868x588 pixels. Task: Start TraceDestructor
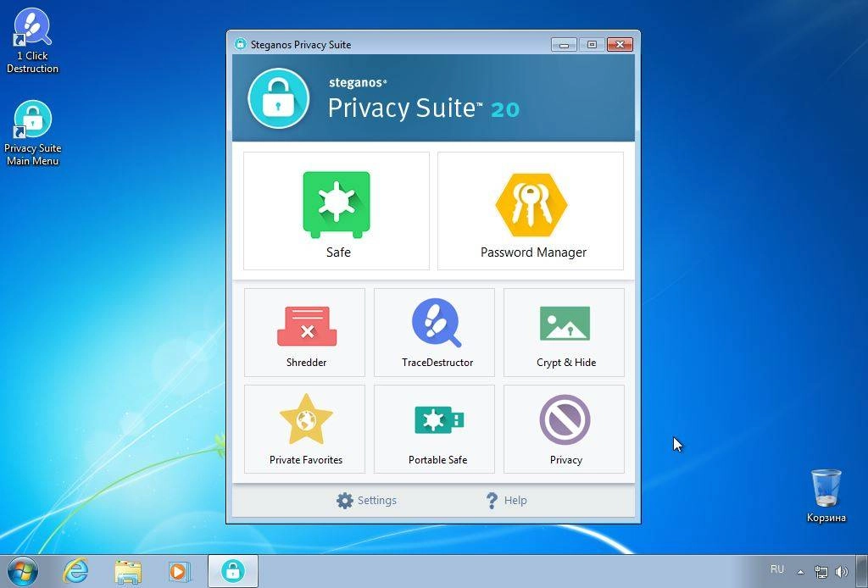coord(434,332)
